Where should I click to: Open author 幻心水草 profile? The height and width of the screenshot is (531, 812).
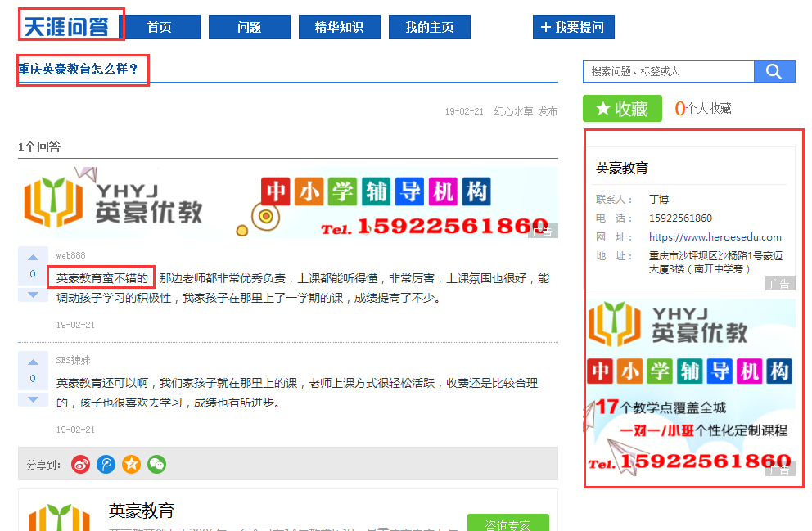tap(513, 111)
